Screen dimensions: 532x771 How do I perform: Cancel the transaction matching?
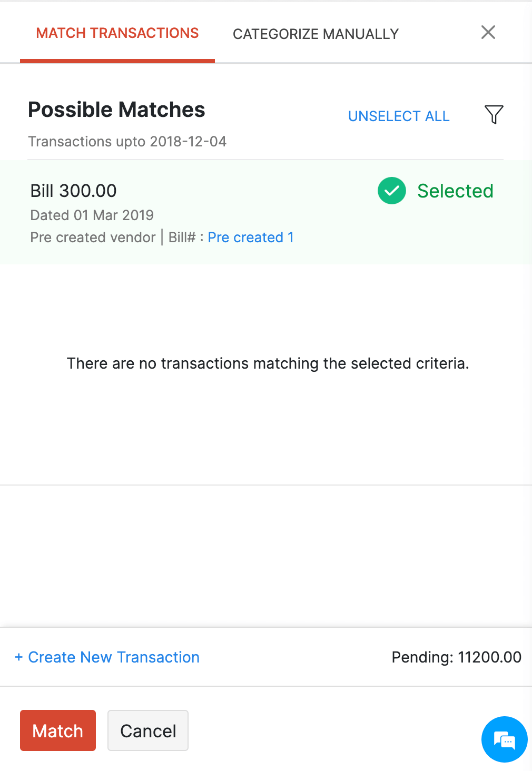[148, 731]
